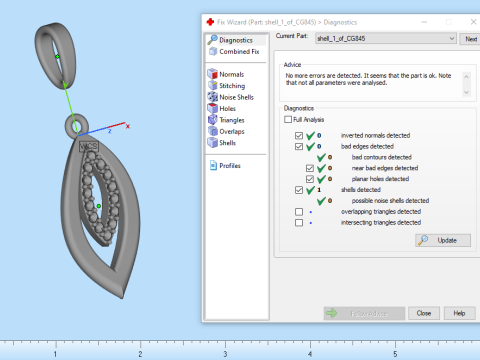Open the Triangles fix icon
This screenshot has height=360, width=480.
(x=213, y=119)
